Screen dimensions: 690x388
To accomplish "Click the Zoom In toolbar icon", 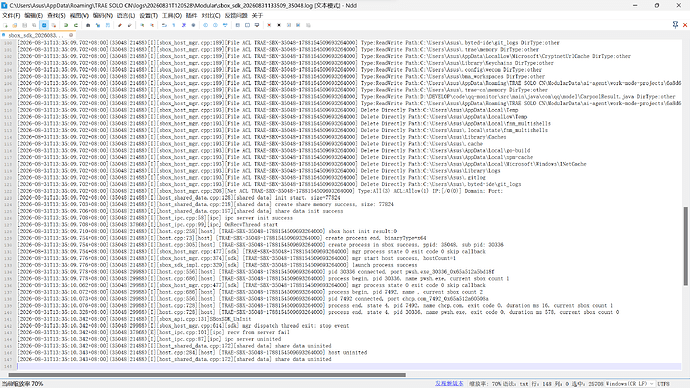I will (142, 25).
